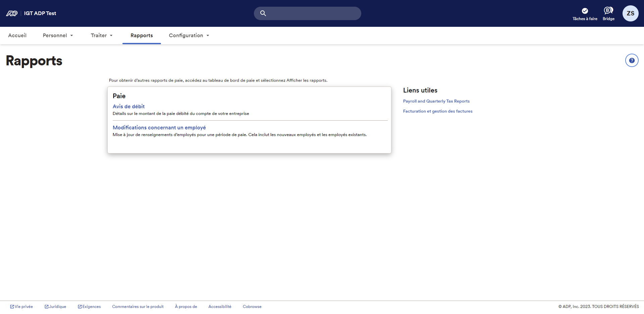
Task: Open the Accessibilité footer link
Action: [x=220, y=307]
